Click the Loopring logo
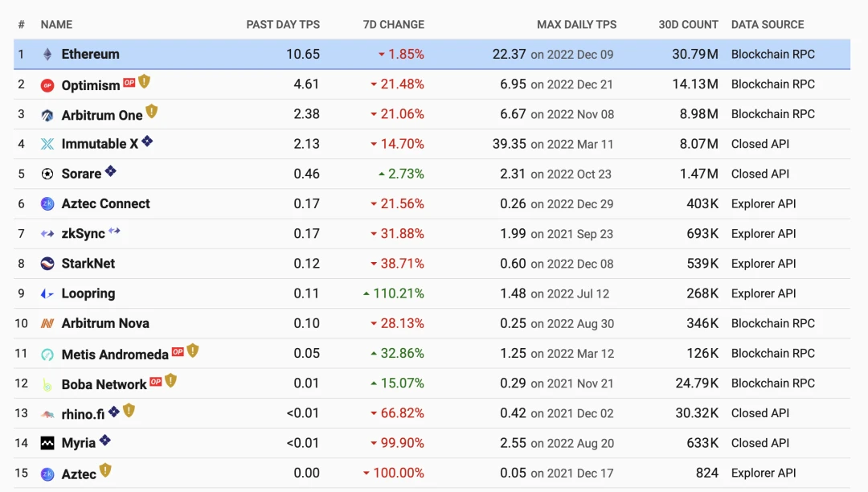Screen dimensions: 868x492 click(x=47, y=293)
